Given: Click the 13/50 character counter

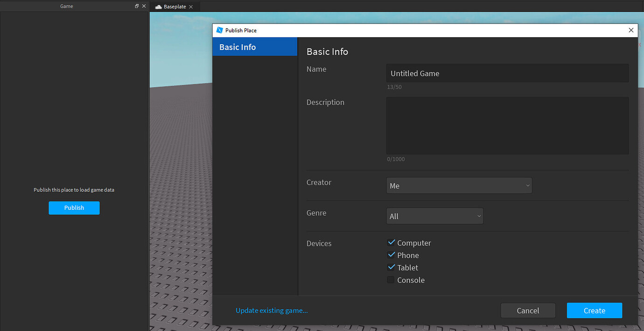Looking at the screenshot, I should (394, 87).
